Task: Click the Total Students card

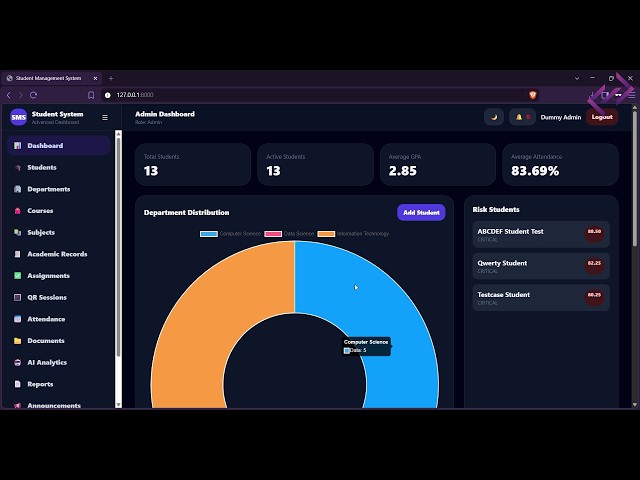Action: (x=193, y=164)
